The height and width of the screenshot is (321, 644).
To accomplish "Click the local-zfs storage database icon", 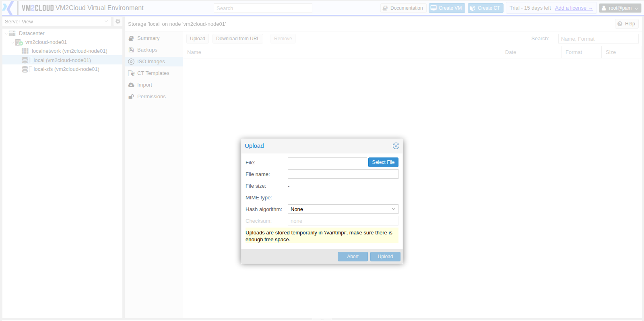I will click(25, 69).
